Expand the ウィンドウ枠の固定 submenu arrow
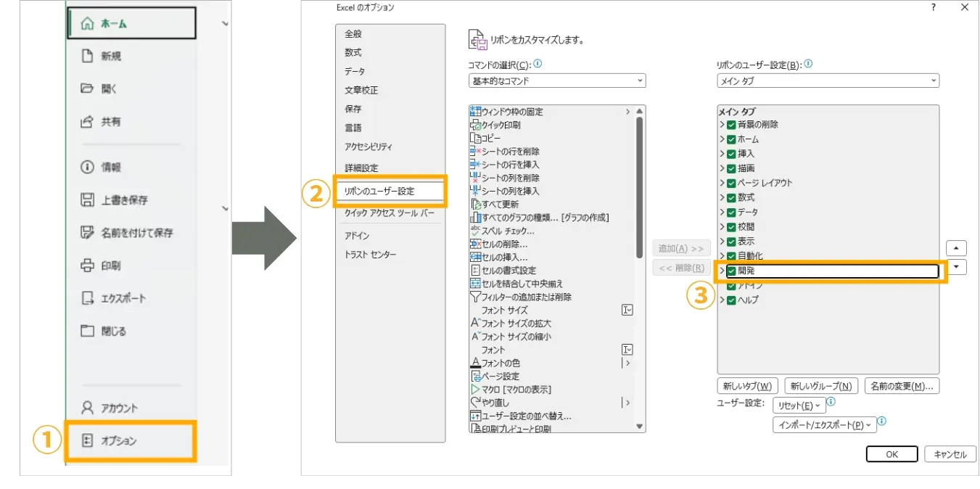This screenshot has height=489, width=980. 627,112
